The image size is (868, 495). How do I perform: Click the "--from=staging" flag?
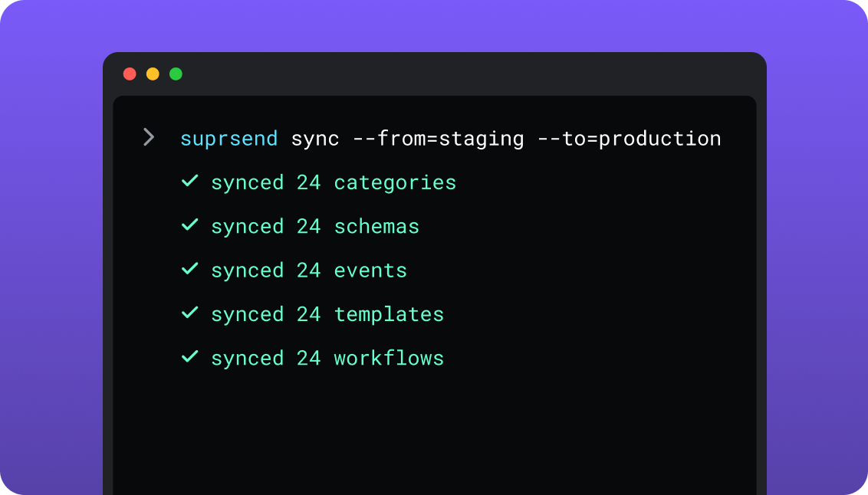[439, 139]
